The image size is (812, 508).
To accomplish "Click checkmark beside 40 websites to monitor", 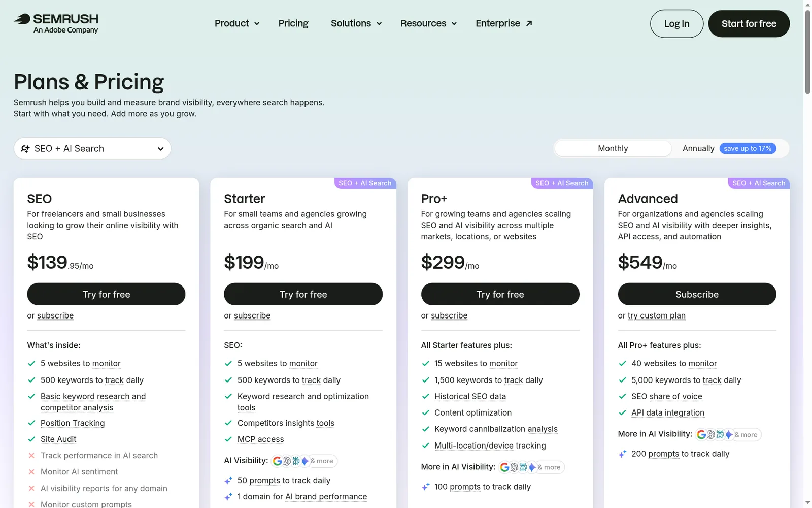I will pyautogui.click(x=622, y=364).
